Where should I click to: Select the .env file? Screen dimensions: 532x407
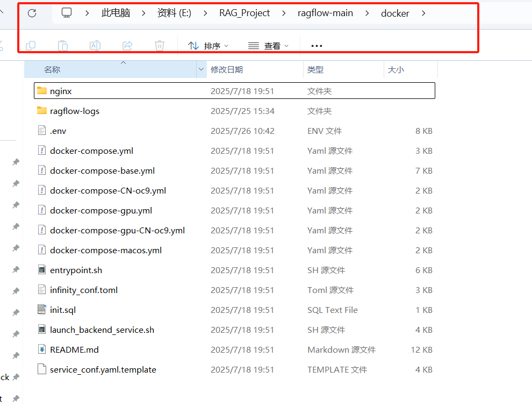coord(57,131)
